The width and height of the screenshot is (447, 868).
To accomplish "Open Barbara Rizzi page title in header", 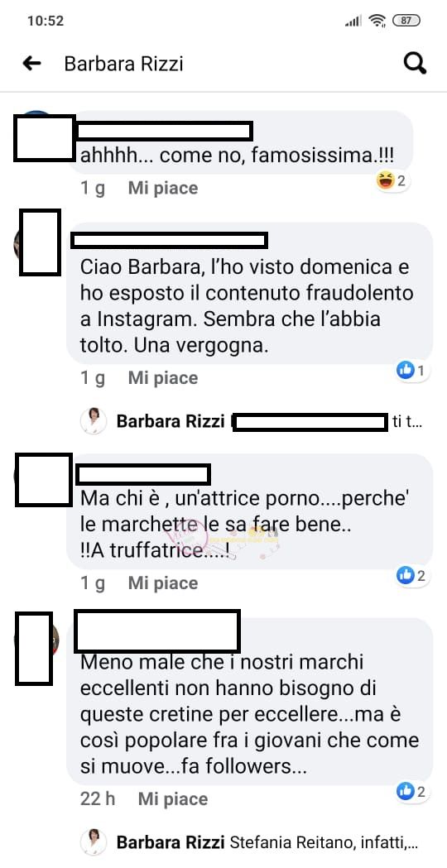I will (123, 64).
